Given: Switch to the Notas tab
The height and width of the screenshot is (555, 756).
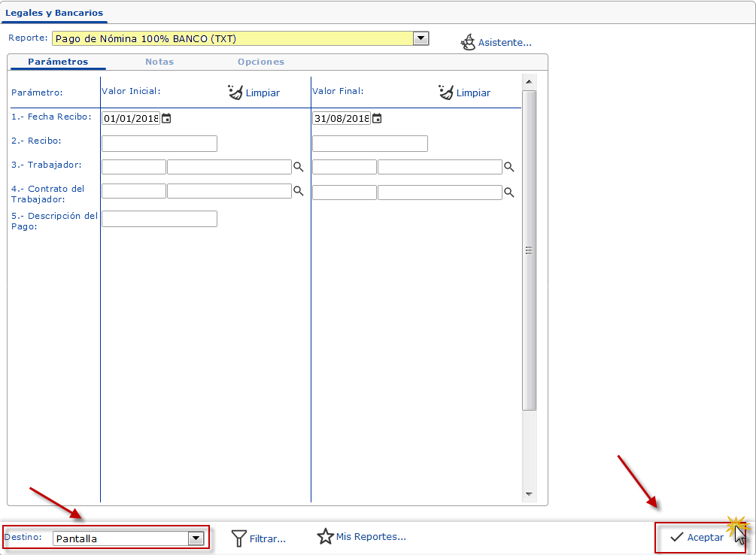Looking at the screenshot, I should point(159,62).
